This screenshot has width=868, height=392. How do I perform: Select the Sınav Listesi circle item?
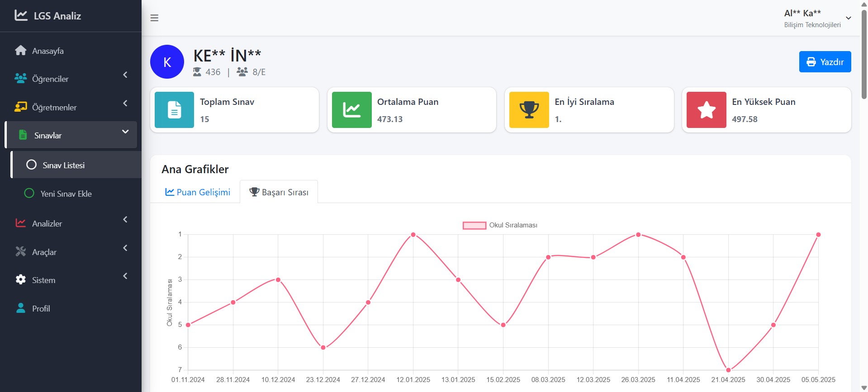pos(63,165)
